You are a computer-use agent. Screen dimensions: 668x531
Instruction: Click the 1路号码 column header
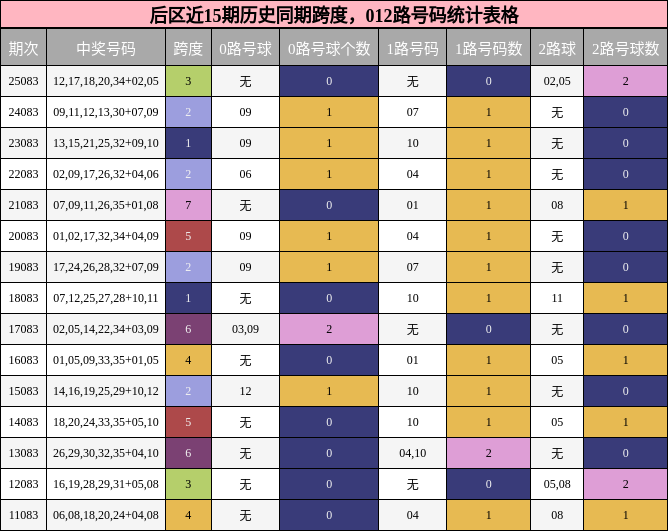tap(412, 48)
